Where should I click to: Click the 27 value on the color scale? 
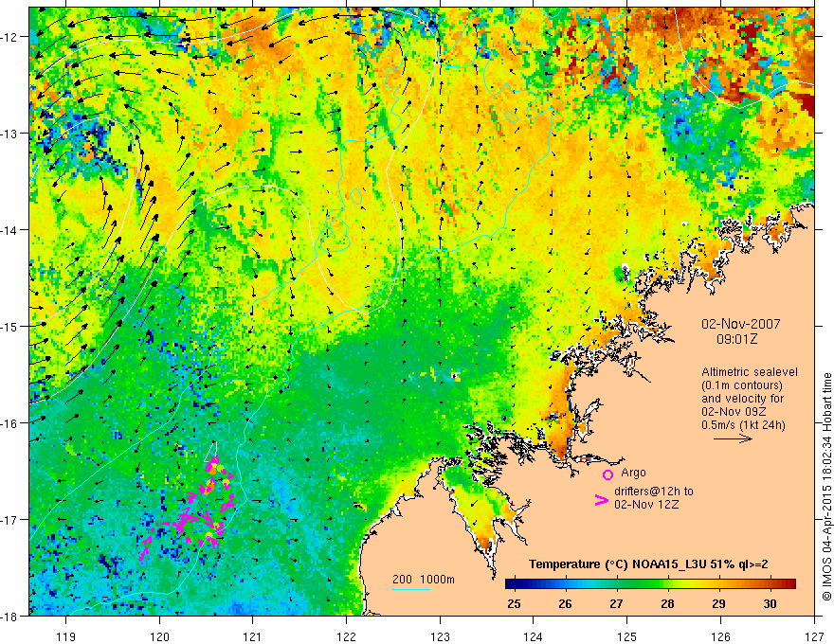(x=616, y=603)
